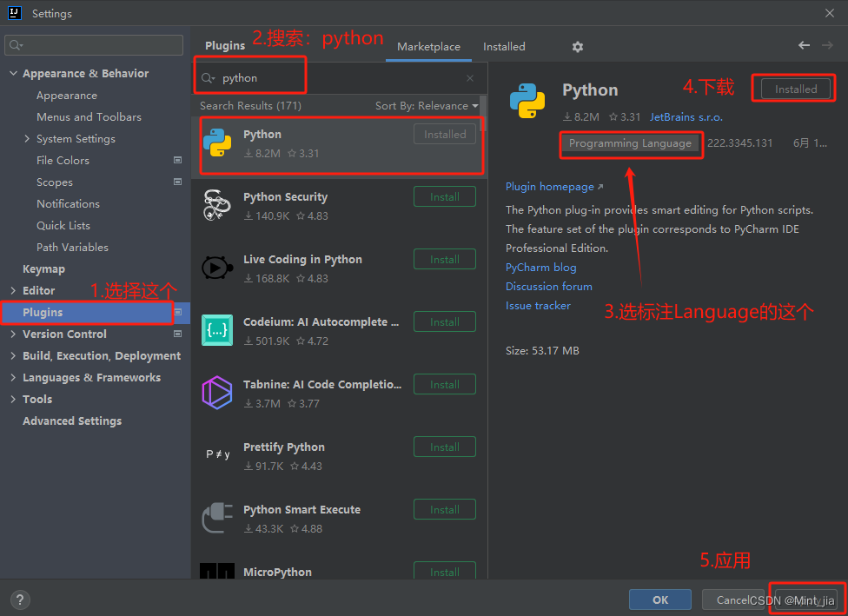Expand Build, Execution, Deployment node

tap(14, 355)
